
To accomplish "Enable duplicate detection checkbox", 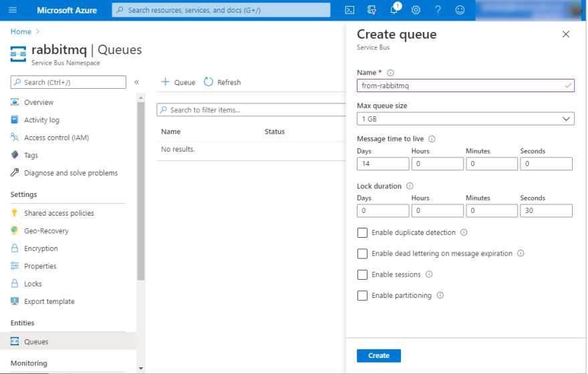I will pos(362,232).
